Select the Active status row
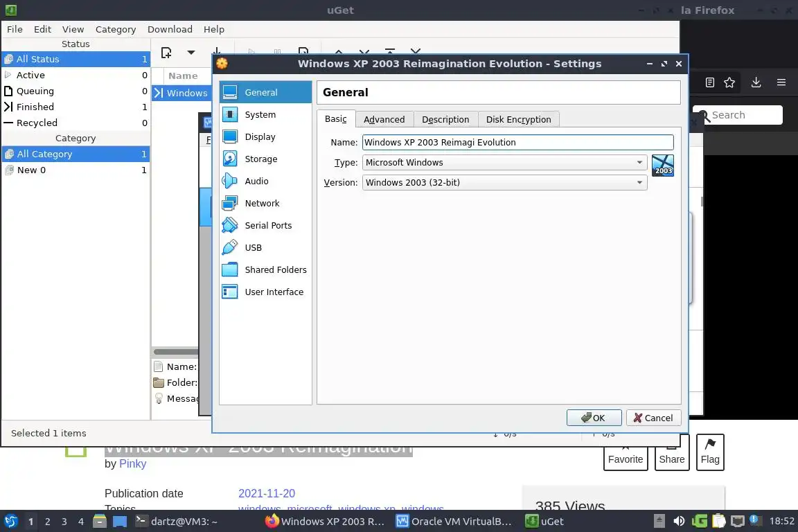This screenshot has height=532, width=798. pos(76,75)
